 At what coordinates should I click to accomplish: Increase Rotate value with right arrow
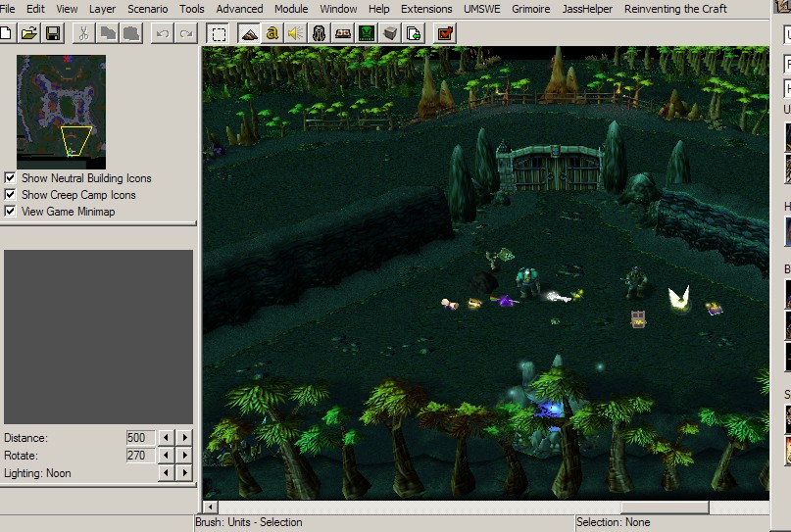click(184, 456)
